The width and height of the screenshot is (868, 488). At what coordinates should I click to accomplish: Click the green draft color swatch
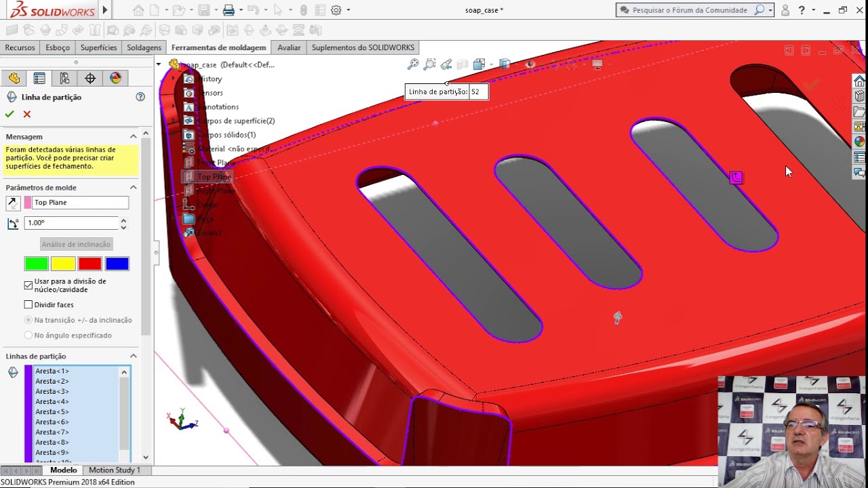37,264
